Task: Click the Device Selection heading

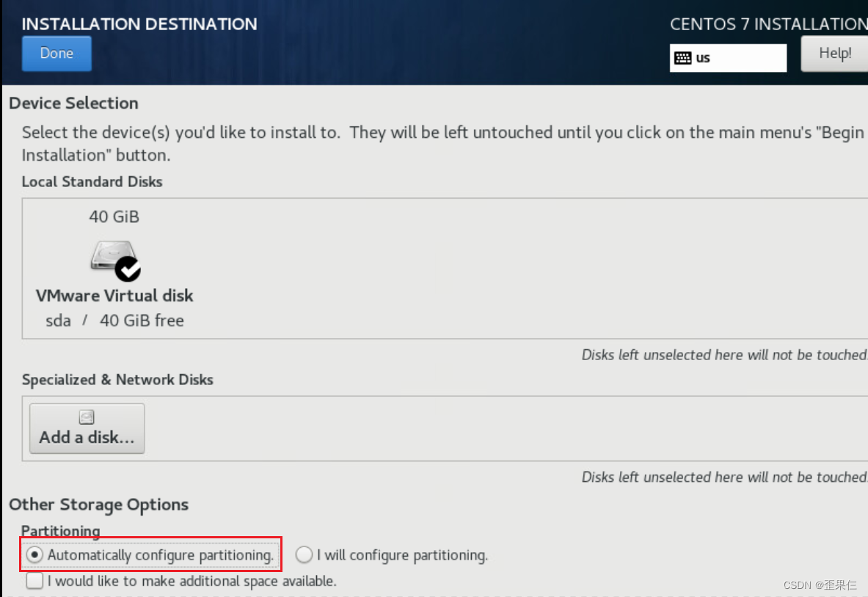Action: 73,103
